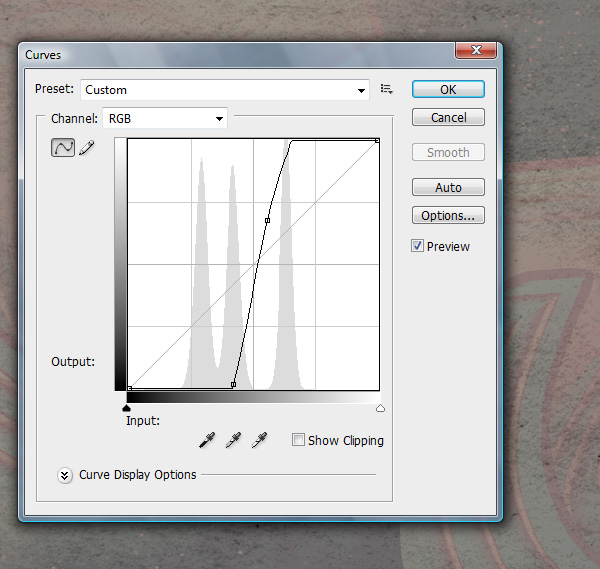Click the OK button
Image resolution: width=600 pixels, height=569 pixels.
448,89
